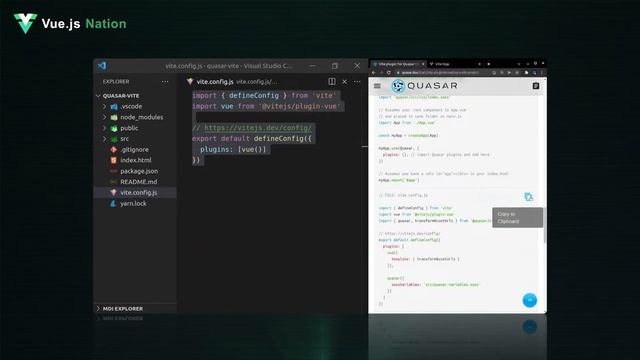Screen dimensions: 640x360
Task: Open the Quasar hamburger navigation menu
Action: (x=377, y=86)
